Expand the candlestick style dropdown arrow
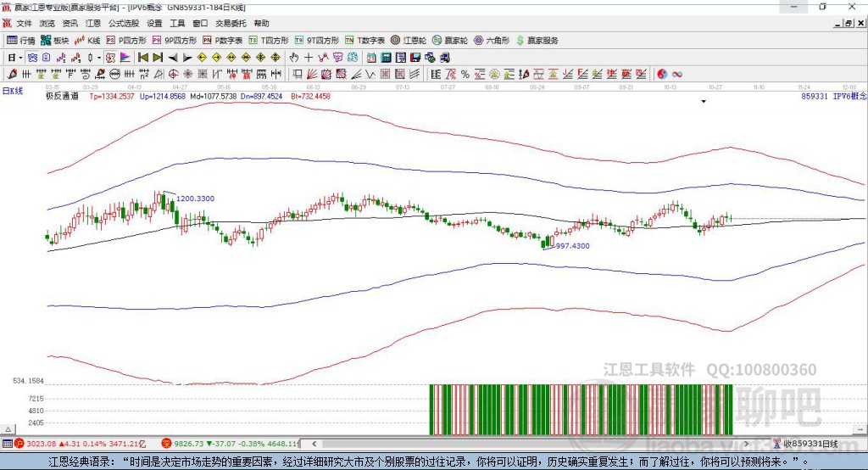 pyautogui.click(x=99, y=58)
